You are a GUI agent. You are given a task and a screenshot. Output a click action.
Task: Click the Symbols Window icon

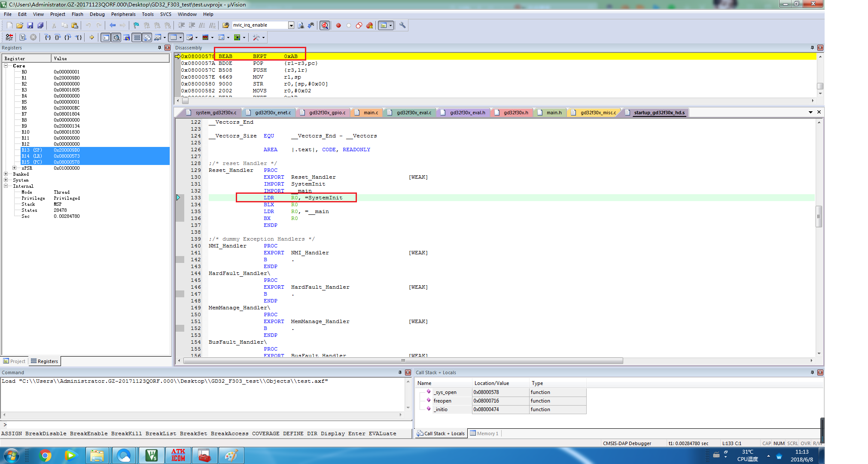(x=127, y=37)
